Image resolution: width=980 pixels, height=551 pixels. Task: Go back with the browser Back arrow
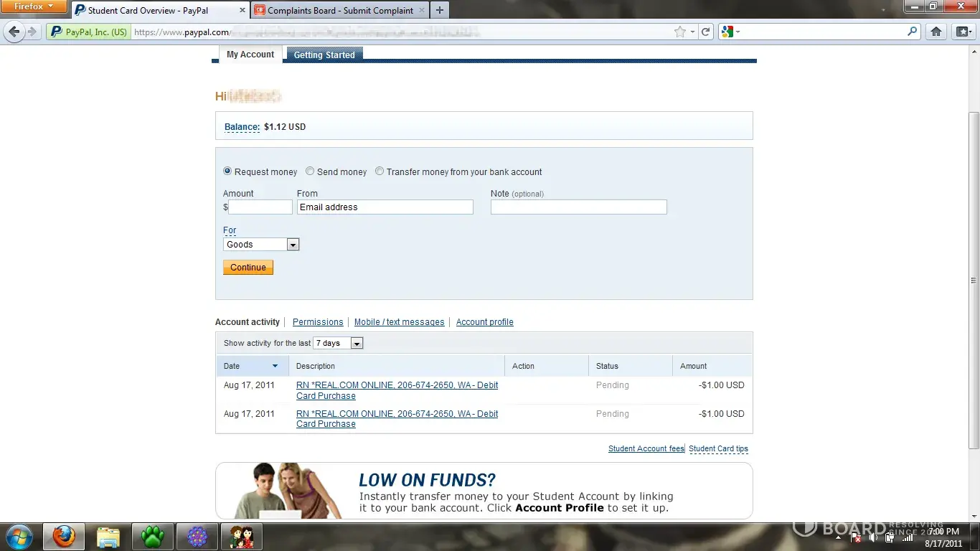[14, 32]
